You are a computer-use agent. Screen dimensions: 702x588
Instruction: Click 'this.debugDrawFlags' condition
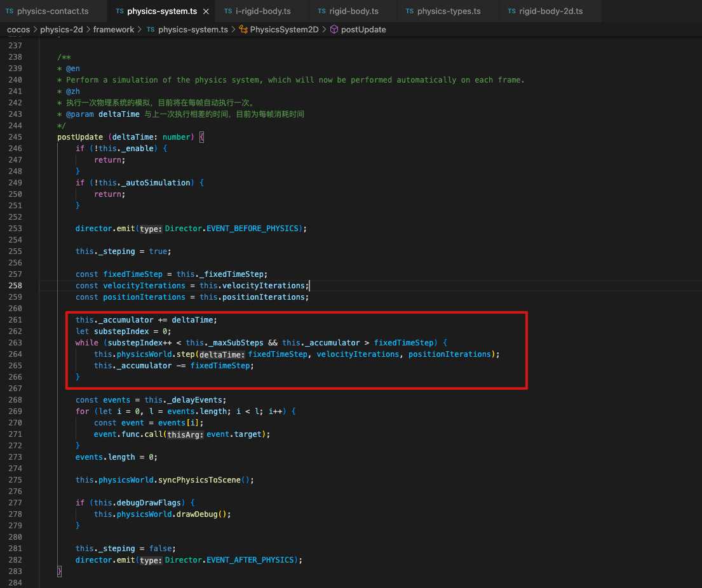pos(137,503)
